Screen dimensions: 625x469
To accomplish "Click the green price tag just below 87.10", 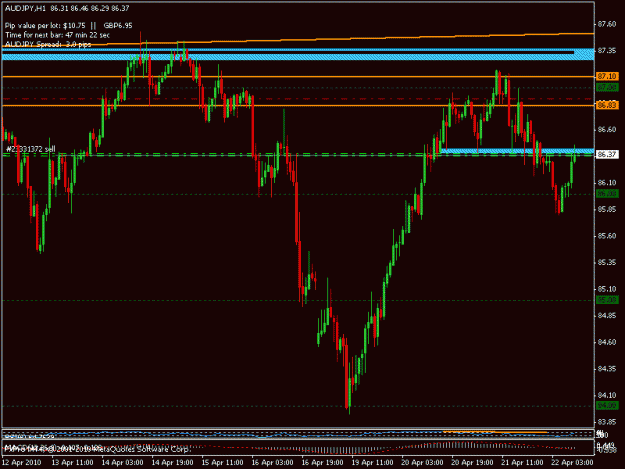I will 607,87.
